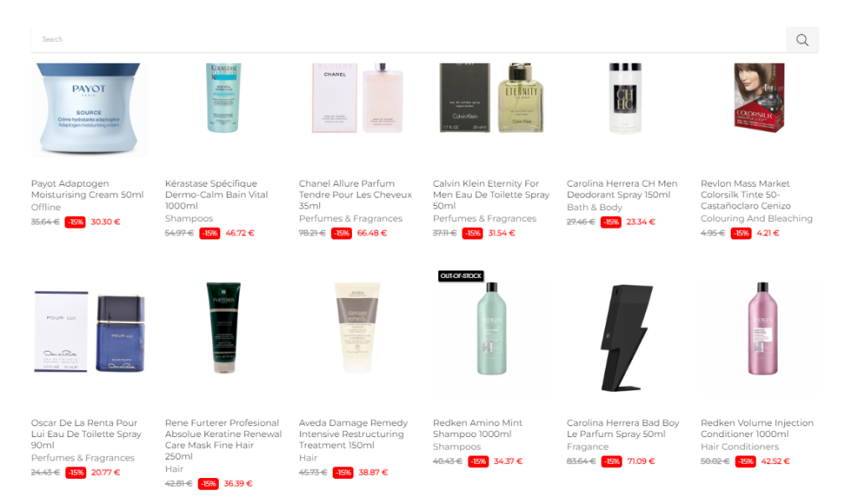Click the Bath & Body category link
858x504 pixels.
point(594,208)
